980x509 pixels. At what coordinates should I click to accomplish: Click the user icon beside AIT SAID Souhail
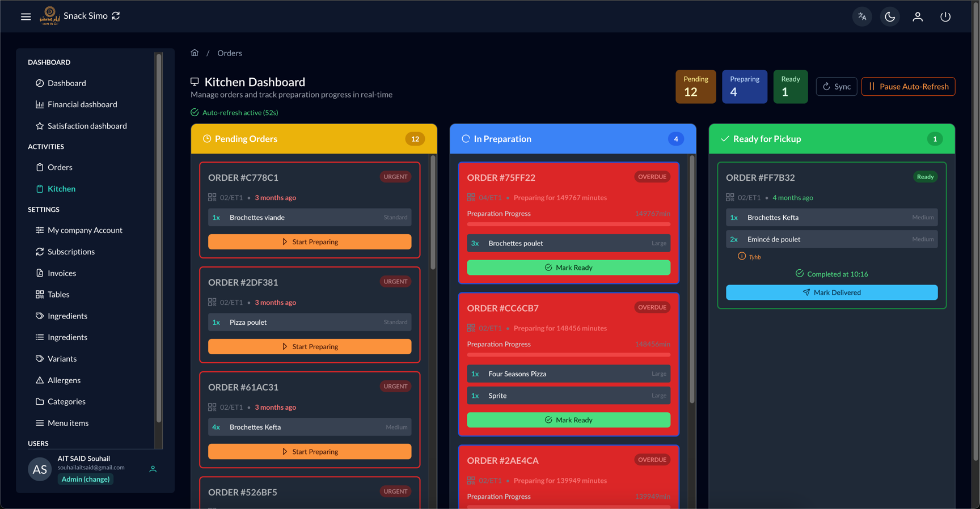click(153, 469)
